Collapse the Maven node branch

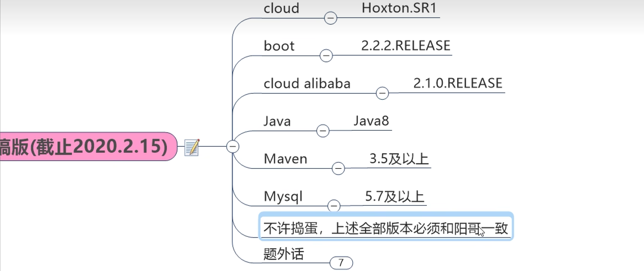338,168
